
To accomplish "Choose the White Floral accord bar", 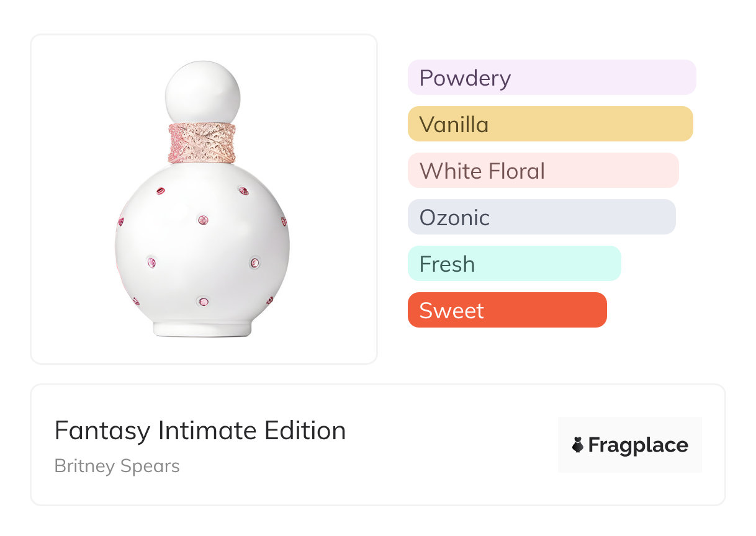I will [543, 171].
